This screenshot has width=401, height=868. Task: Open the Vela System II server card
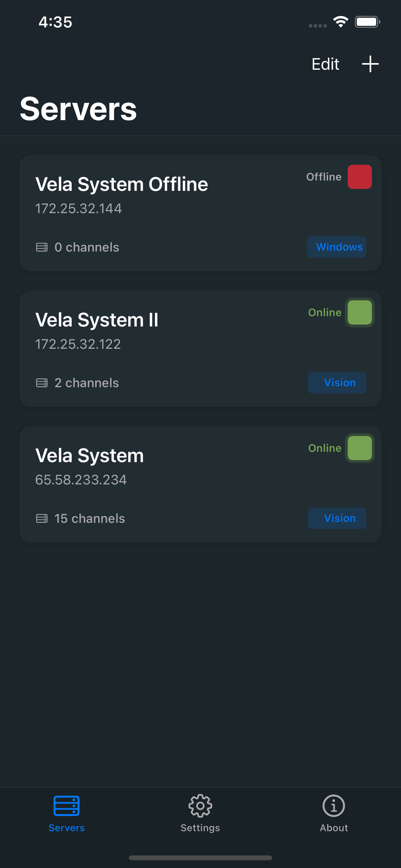(x=200, y=349)
